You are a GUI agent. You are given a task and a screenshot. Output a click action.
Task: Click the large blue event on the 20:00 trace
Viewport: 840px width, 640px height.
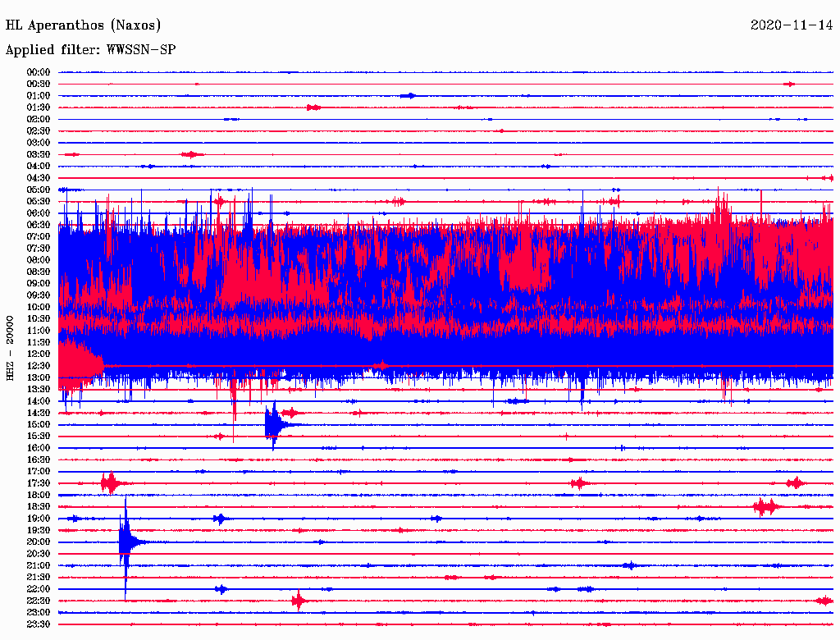coord(129,542)
